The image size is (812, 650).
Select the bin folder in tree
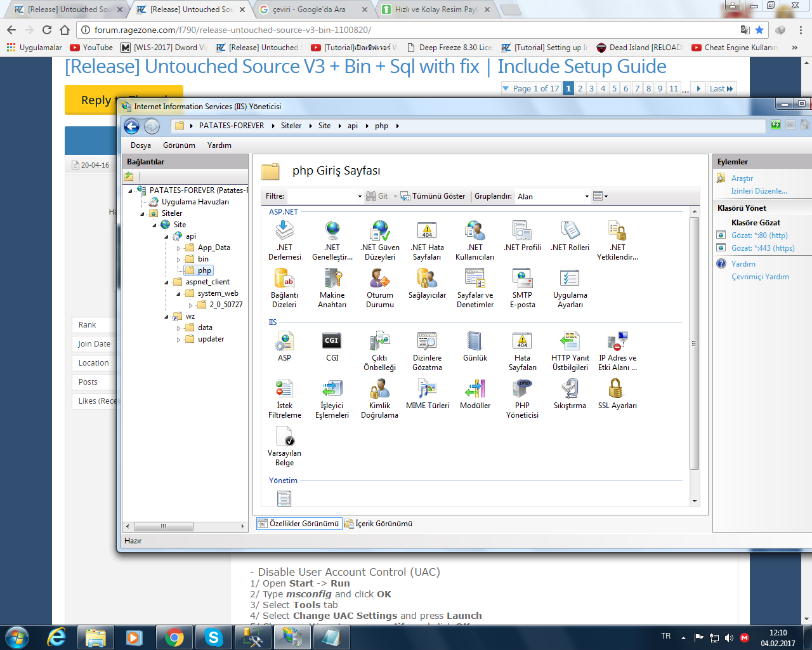pyautogui.click(x=203, y=259)
